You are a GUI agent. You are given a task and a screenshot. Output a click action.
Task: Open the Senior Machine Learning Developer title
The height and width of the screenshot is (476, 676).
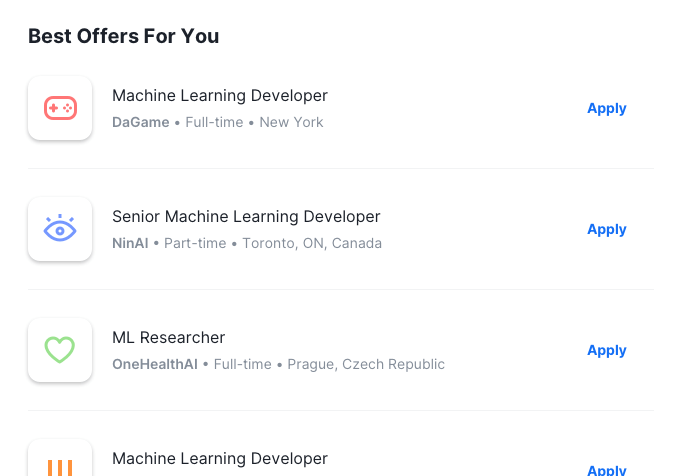[x=246, y=217]
